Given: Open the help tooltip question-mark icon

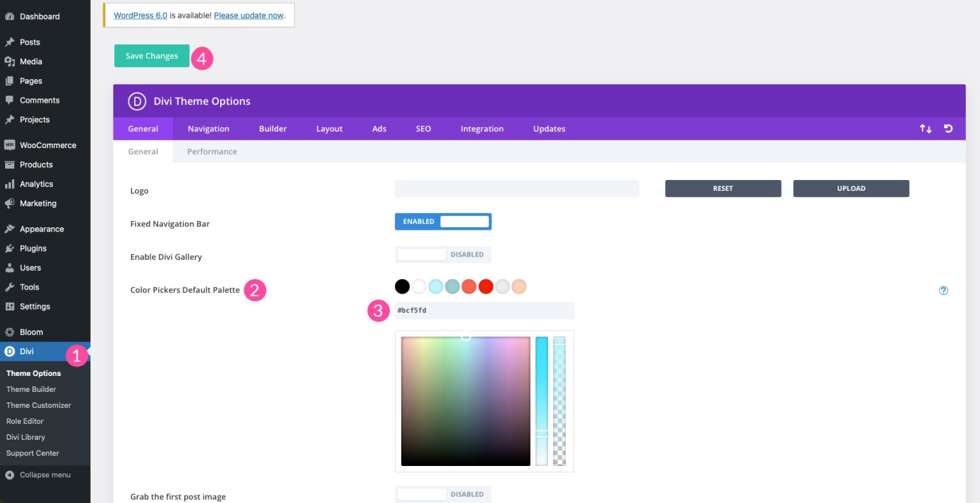Looking at the screenshot, I should pos(944,290).
